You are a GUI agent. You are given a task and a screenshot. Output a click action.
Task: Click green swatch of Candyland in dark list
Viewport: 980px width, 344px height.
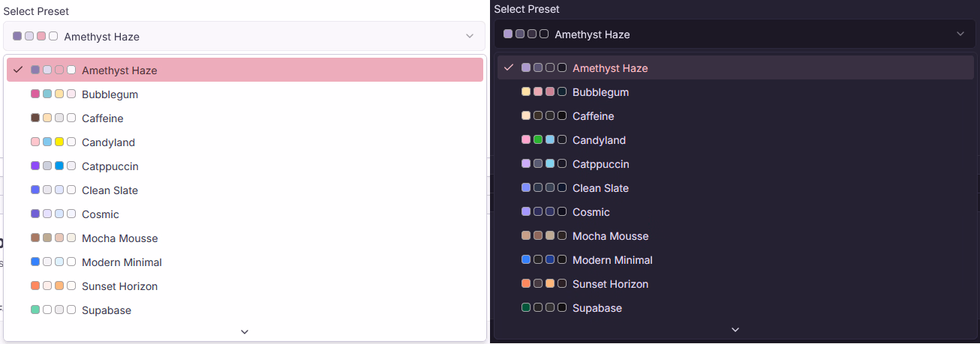point(538,140)
